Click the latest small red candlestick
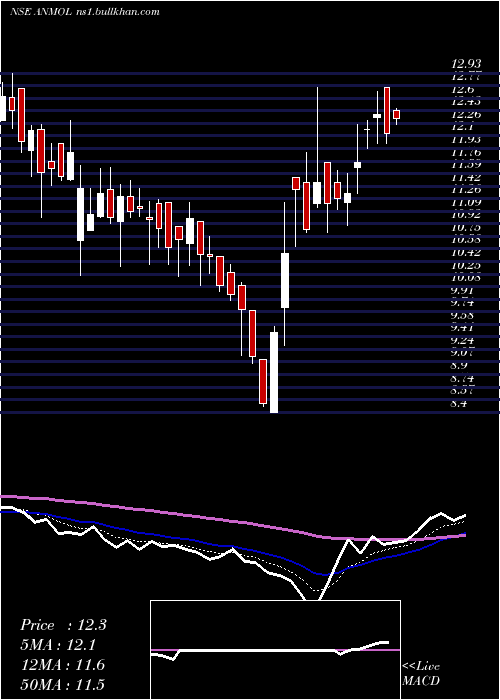Screen dimensions: 500x700 point(396,115)
